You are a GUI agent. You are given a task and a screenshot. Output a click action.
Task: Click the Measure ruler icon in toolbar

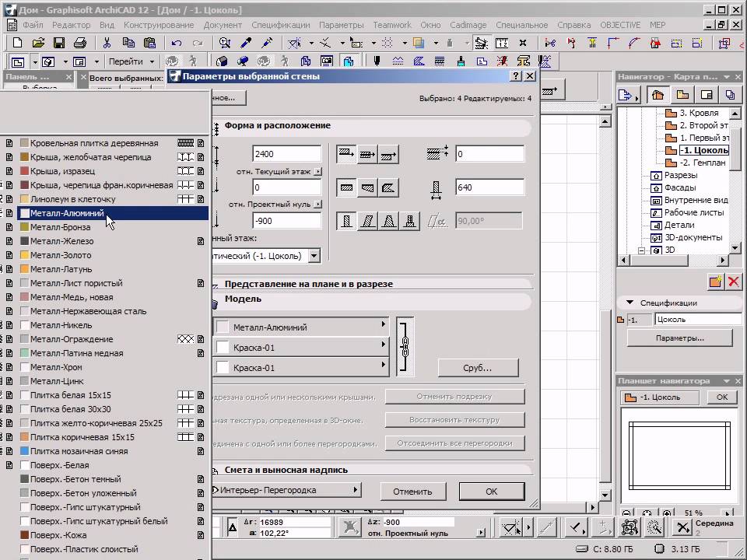502,43
